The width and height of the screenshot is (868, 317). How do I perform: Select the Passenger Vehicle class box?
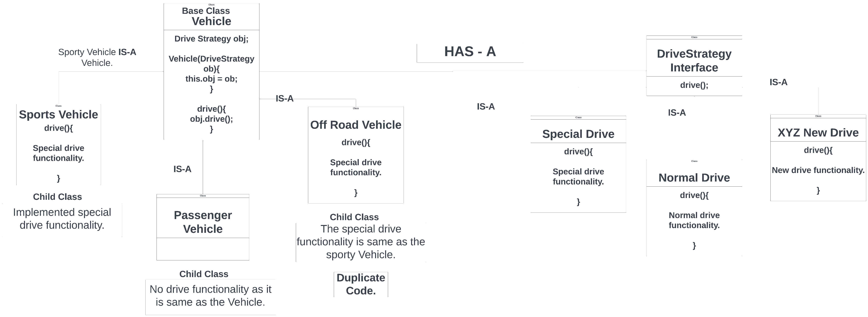pyautogui.click(x=203, y=227)
